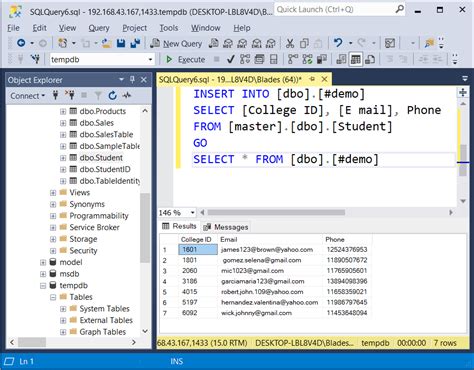Click the change connection plug icon

click(x=35, y=59)
